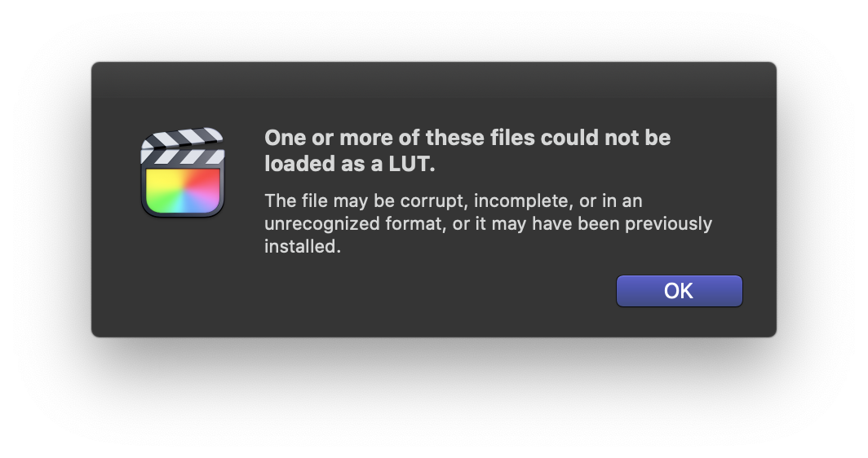
Task: Click the word 'installed.' at message end
Action: (x=303, y=247)
